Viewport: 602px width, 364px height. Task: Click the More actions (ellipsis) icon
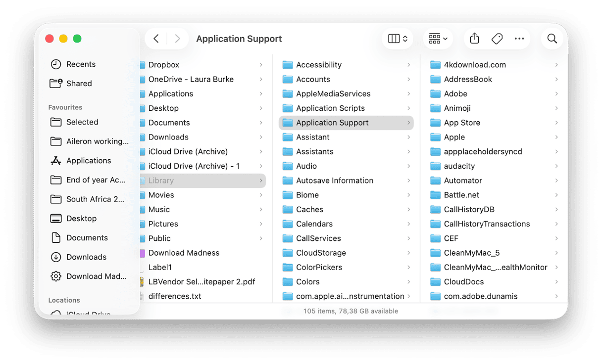click(x=519, y=39)
